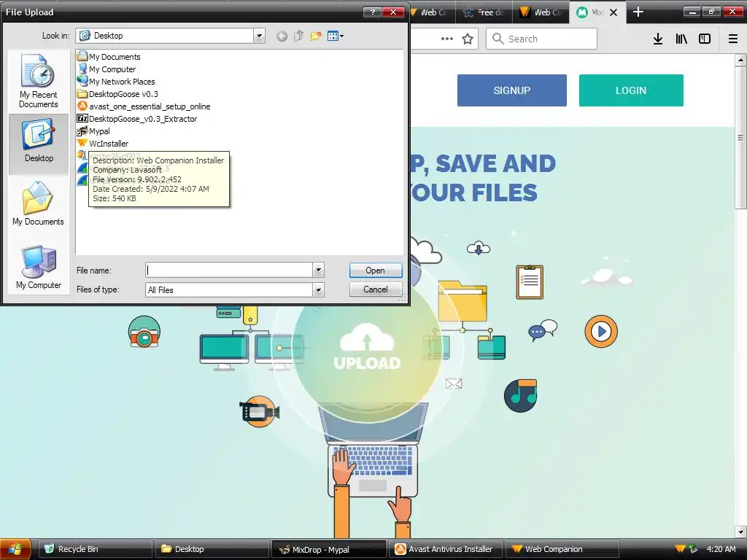Click the Open button
Screen dimensions: 747x560
376,271
